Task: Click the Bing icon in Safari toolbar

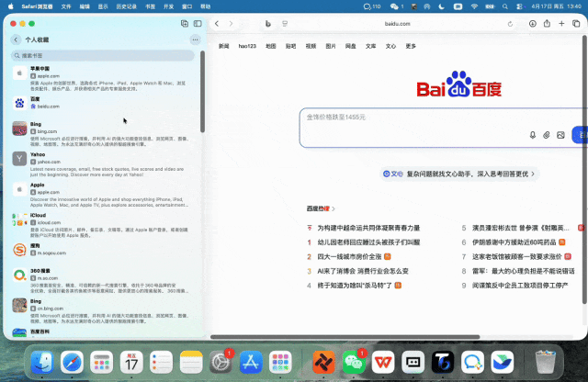Action: (267, 24)
